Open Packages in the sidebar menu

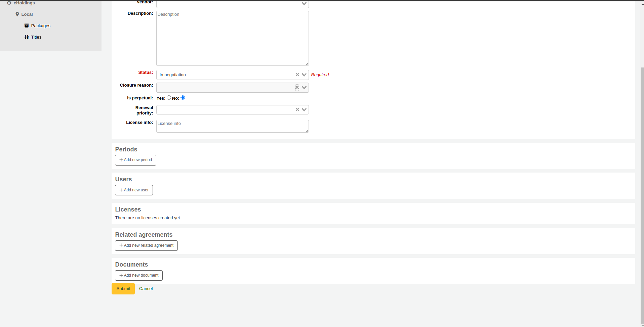click(41, 26)
